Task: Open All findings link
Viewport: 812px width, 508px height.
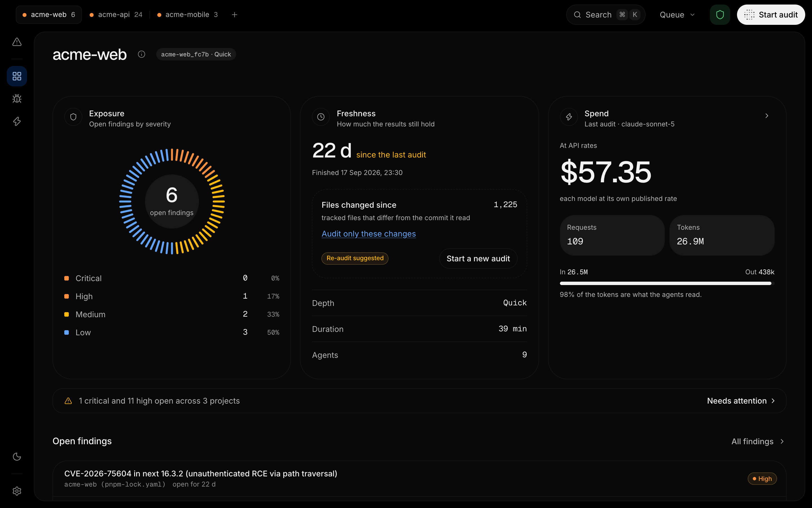Action: [758, 441]
